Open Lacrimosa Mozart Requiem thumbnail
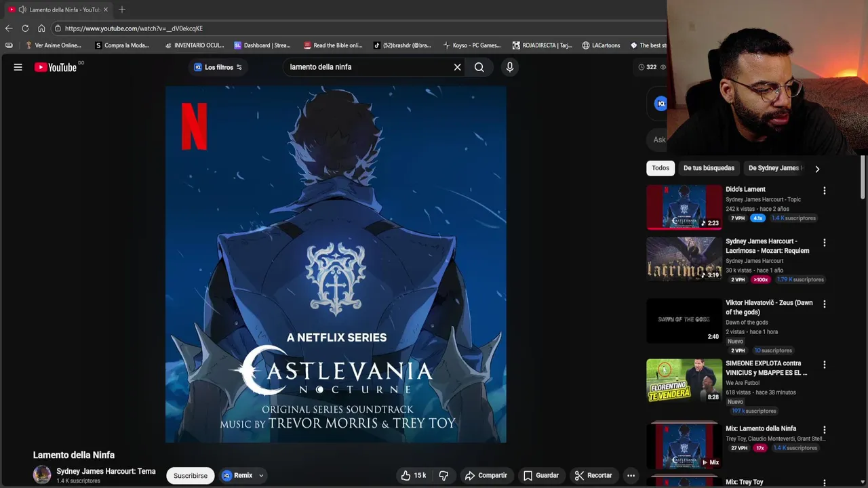This screenshot has width=868, height=488. 684,259
